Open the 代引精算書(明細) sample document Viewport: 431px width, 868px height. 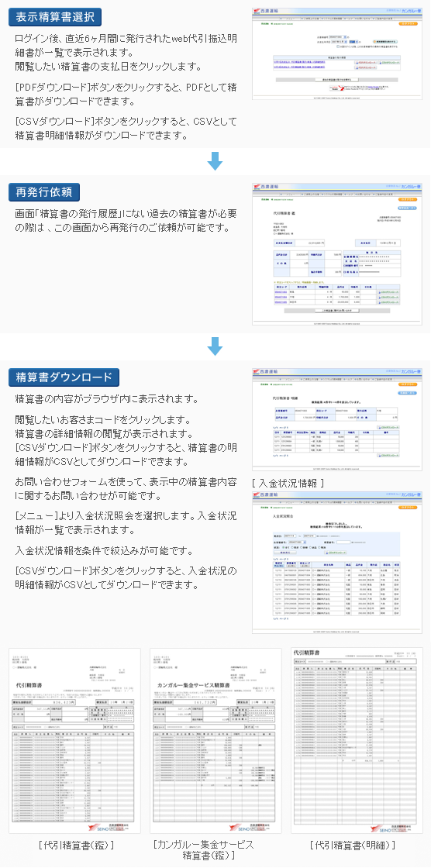pos(357,741)
